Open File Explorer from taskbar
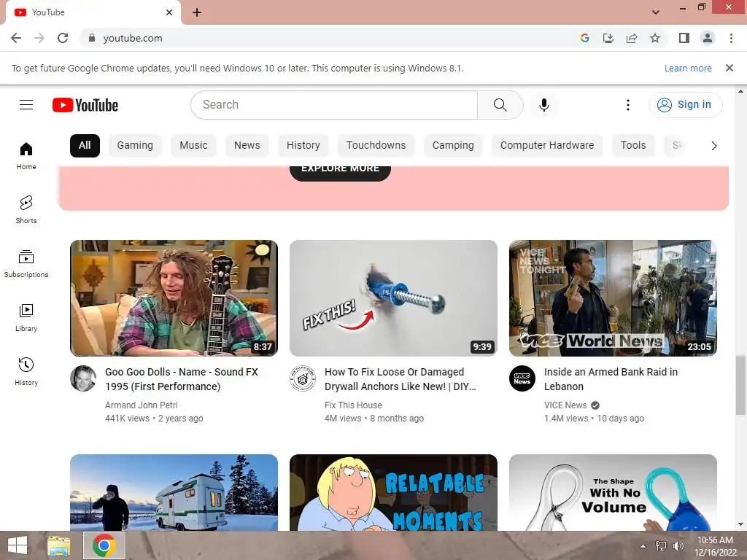The image size is (747, 560). pos(59,545)
